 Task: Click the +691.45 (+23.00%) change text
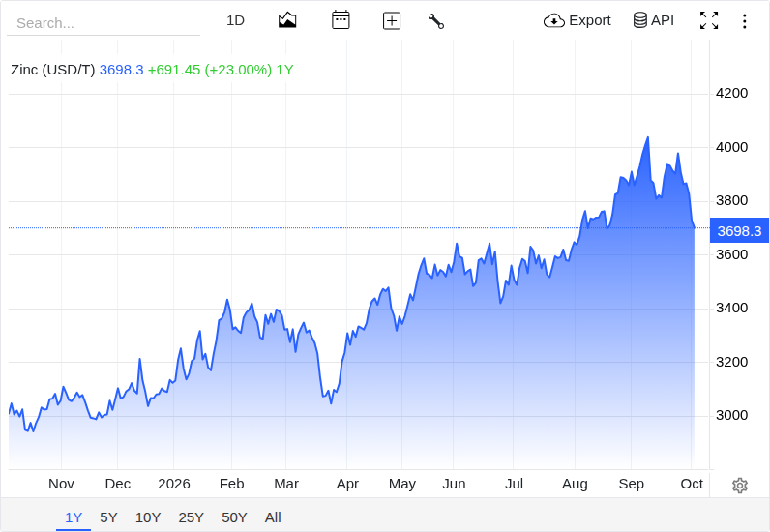pos(210,70)
